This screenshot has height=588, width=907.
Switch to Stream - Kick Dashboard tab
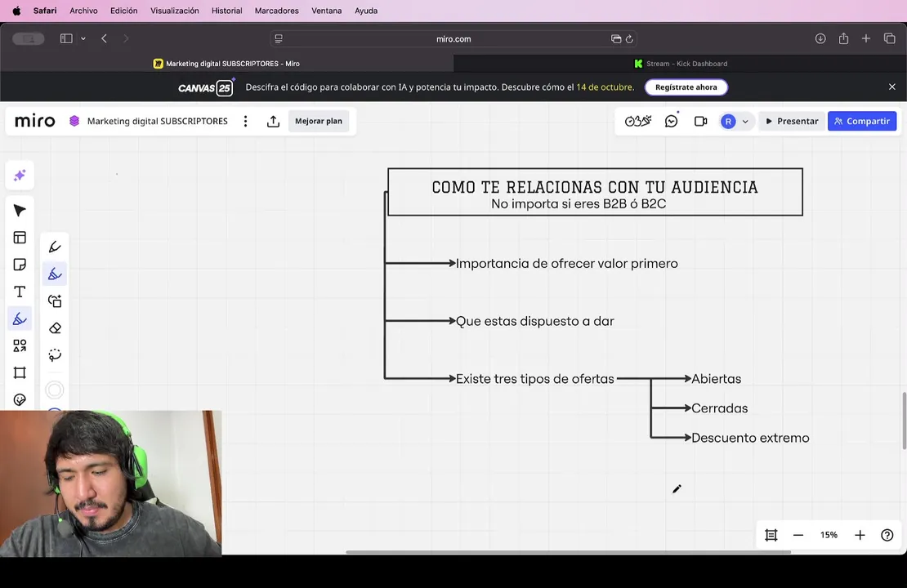(x=680, y=64)
